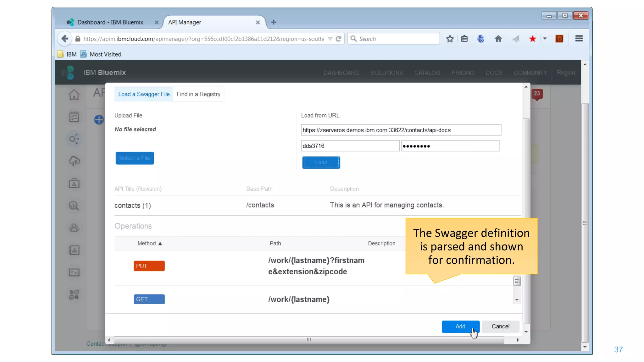Reload the page with the refresh icon

tap(338, 39)
